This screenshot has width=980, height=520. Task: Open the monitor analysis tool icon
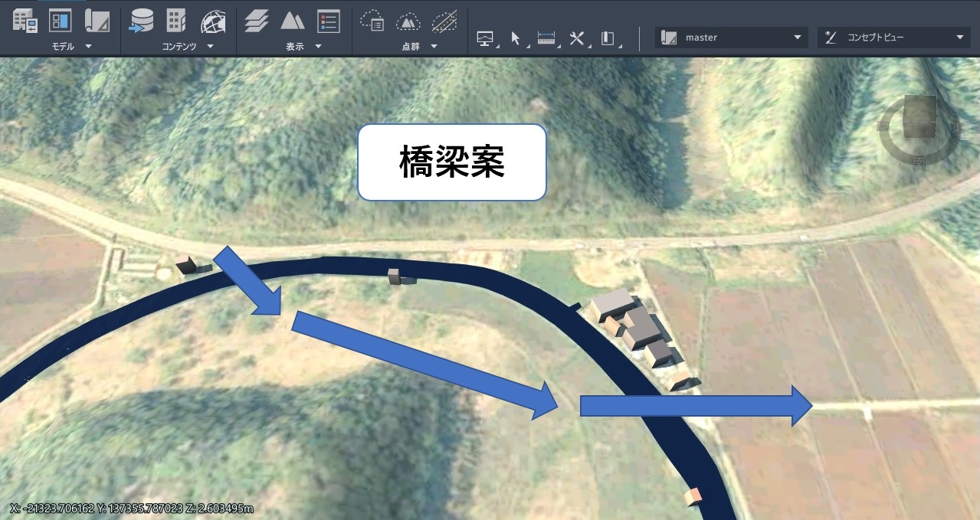486,38
